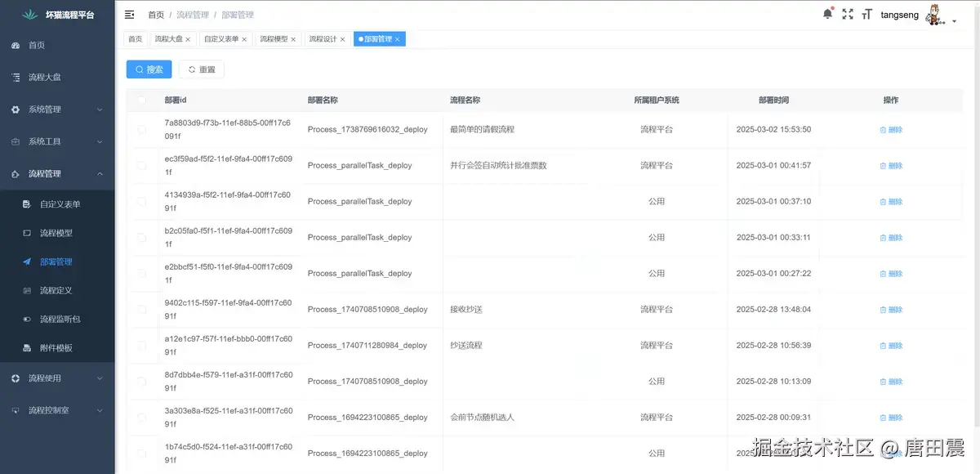The image size is (980, 474).
Task: Toggle fullscreen mode icon
Action: click(x=848, y=15)
